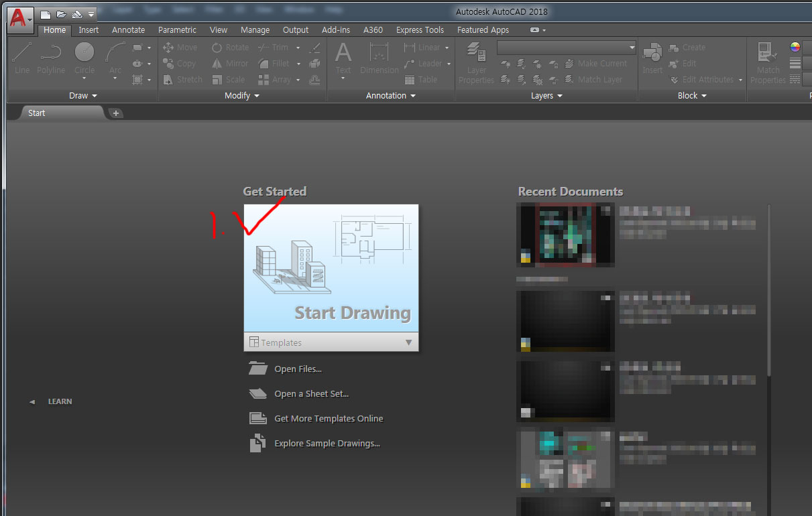
Task: Select the Scale tool
Action: coord(228,80)
